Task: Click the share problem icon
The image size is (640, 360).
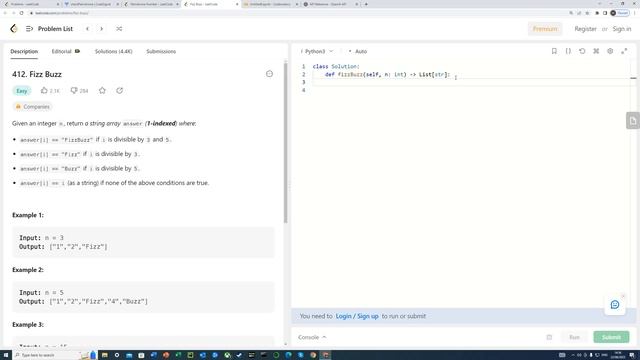Action: point(119,90)
